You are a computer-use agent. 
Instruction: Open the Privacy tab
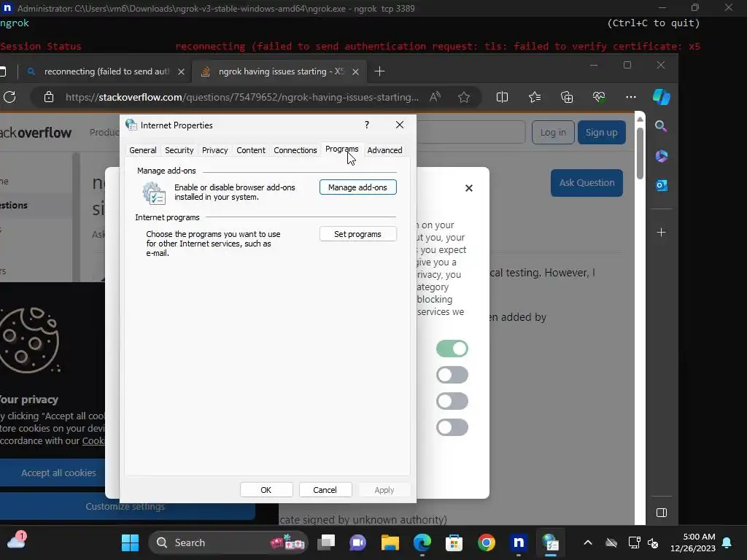point(215,150)
